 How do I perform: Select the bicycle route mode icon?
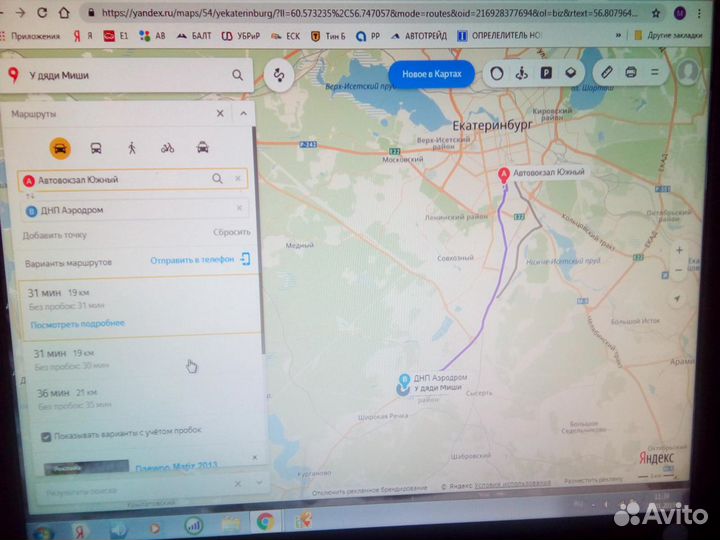pos(167,148)
